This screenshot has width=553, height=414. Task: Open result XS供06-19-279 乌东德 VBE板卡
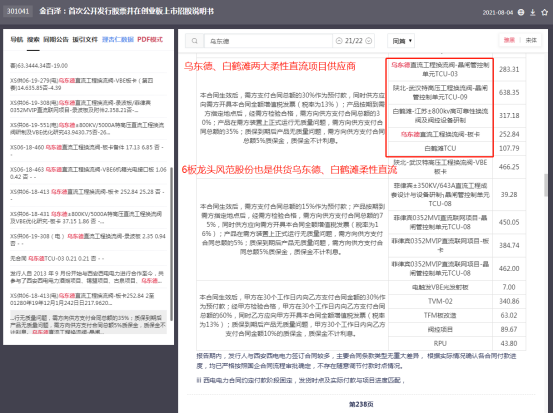coord(88,84)
